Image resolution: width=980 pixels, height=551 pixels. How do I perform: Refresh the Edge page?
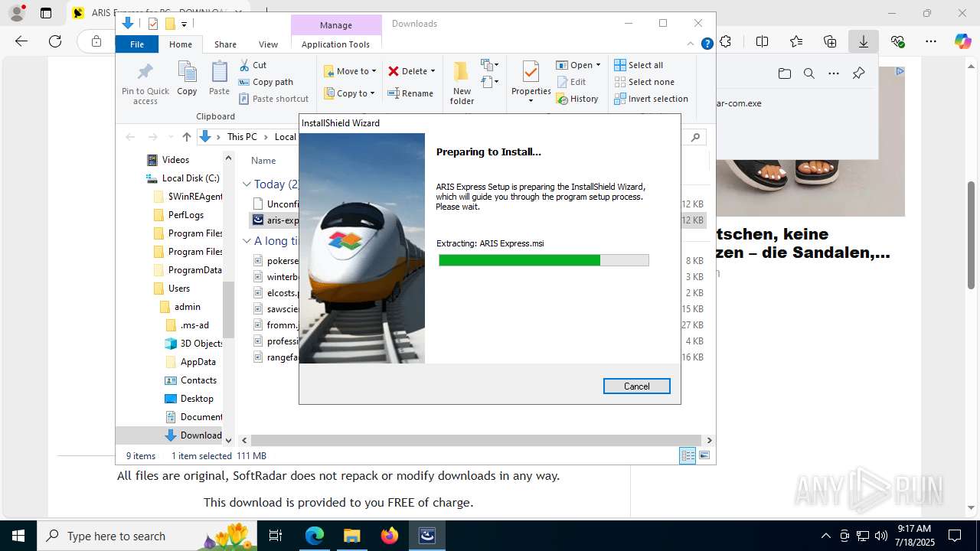[55, 41]
